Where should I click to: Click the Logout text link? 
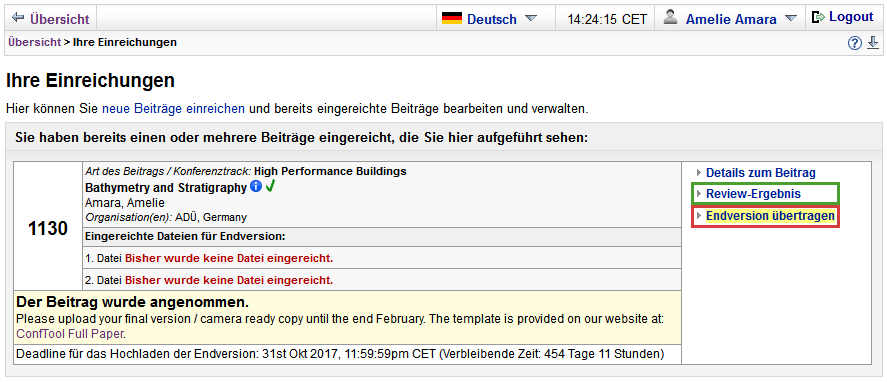(x=851, y=17)
